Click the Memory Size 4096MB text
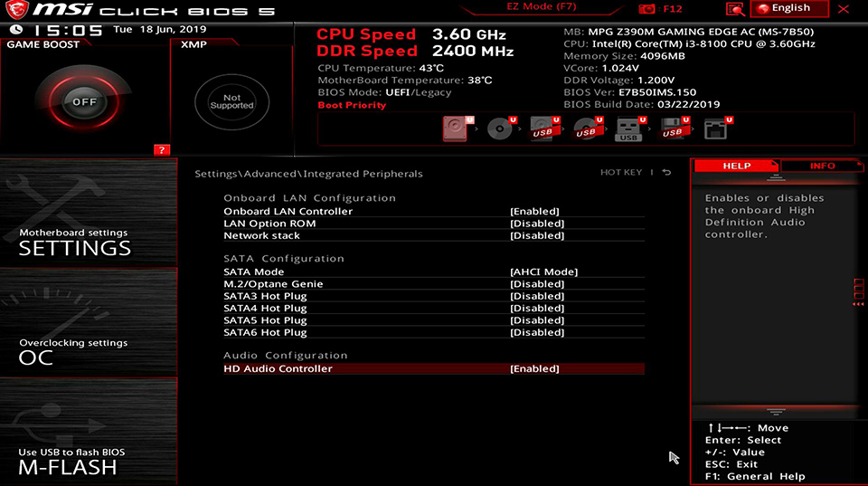This screenshot has height=486, width=868. 624,56
